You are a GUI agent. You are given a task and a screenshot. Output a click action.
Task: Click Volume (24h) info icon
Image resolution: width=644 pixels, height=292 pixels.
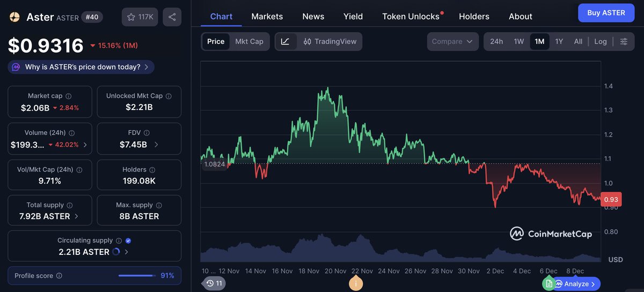pos(72,133)
